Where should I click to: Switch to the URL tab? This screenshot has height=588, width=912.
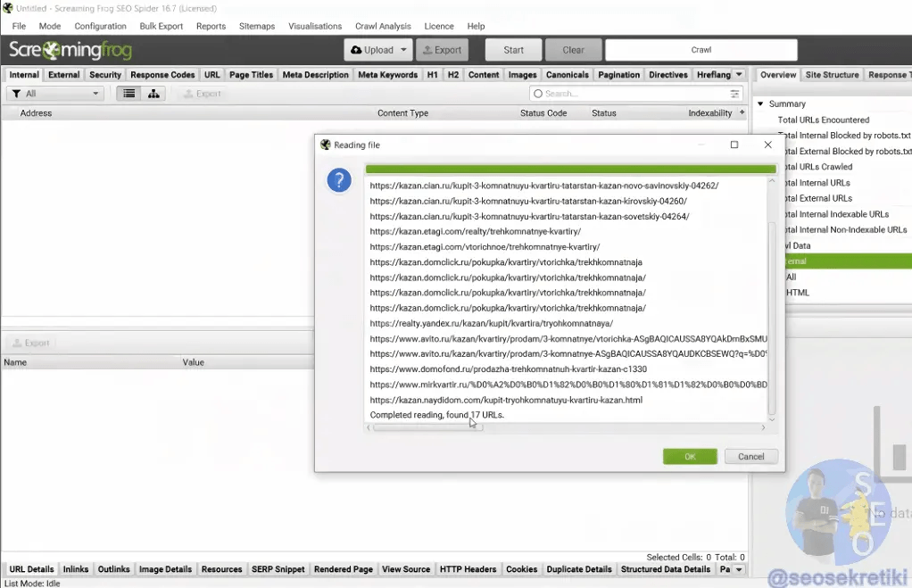tap(211, 75)
